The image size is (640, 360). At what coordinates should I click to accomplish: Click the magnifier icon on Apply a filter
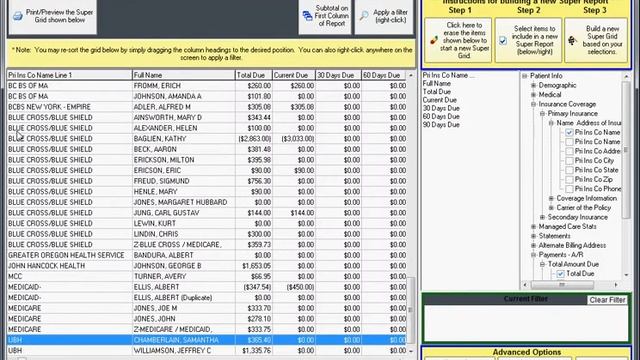pyautogui.click(x=364, y=16)
